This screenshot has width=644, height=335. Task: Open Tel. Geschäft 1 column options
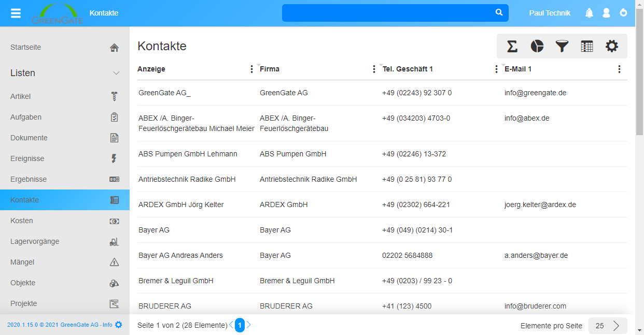(x=497, y=69)
